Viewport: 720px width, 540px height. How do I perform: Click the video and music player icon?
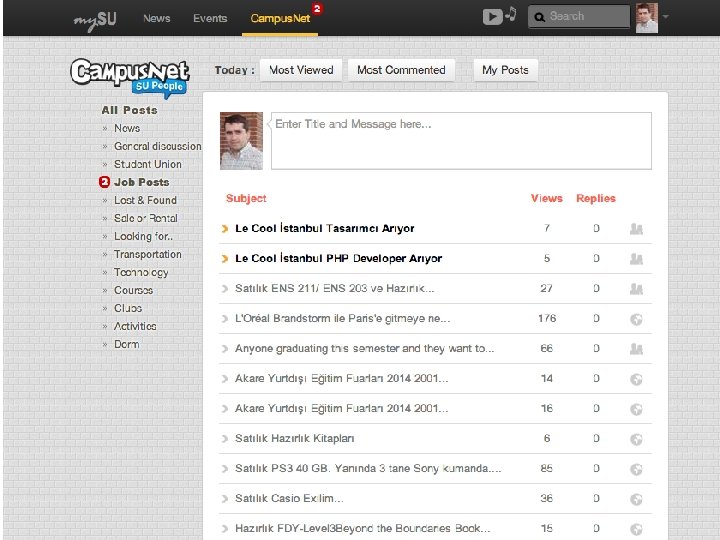click(x=500, y=16)
